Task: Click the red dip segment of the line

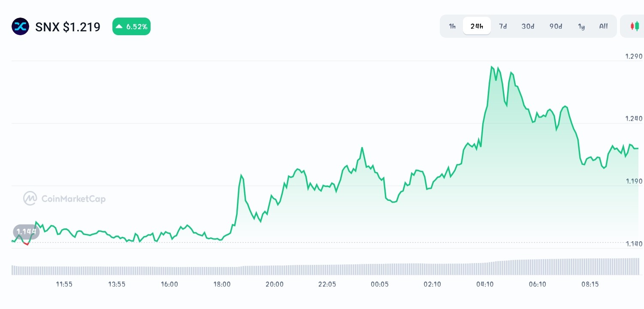Action: [x=26, y=243]
